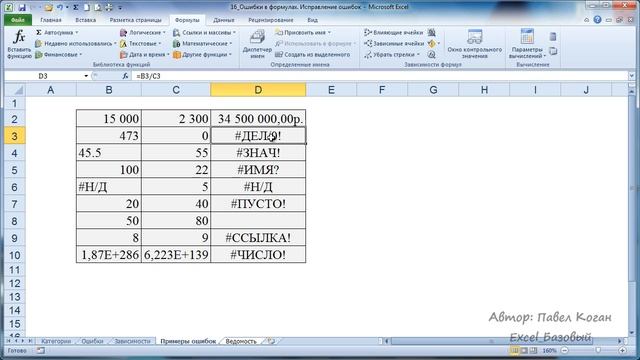Open Watch Window (Окно контрольного значения)
640x360 pixels.
pyautogui.click(x=474, y=44)
